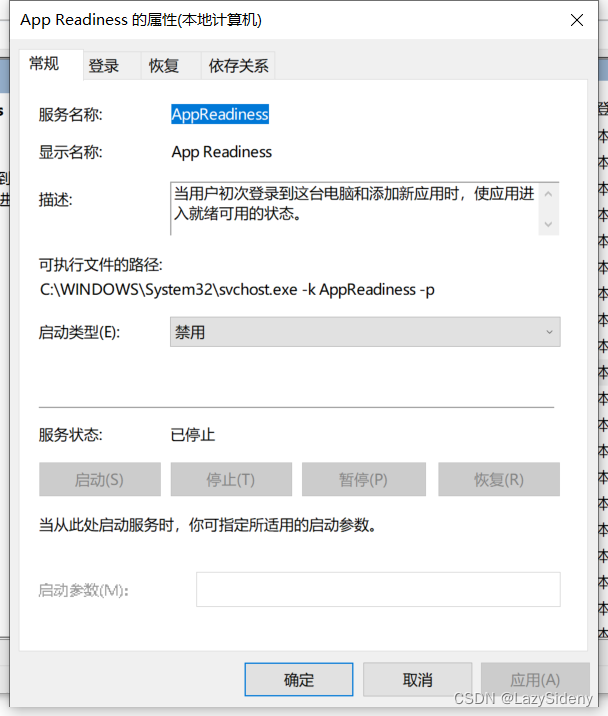Click the 取消 button
Viewport: 608px width, 716px height.
tap(418, 679)
